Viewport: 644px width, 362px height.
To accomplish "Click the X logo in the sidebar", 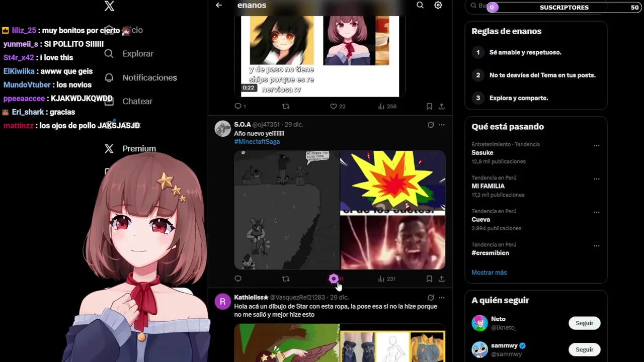I will (109, 6).
